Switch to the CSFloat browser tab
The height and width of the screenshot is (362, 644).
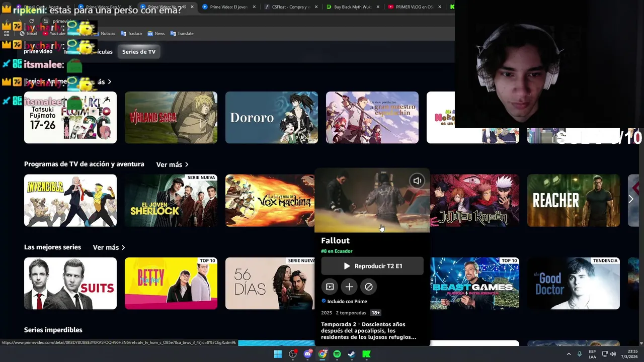tap(291, 7)
